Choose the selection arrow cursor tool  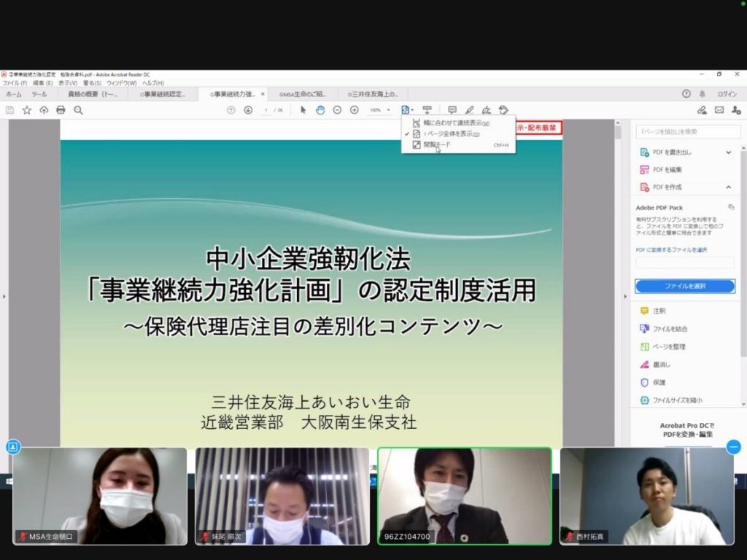click(x=303, y=110)
